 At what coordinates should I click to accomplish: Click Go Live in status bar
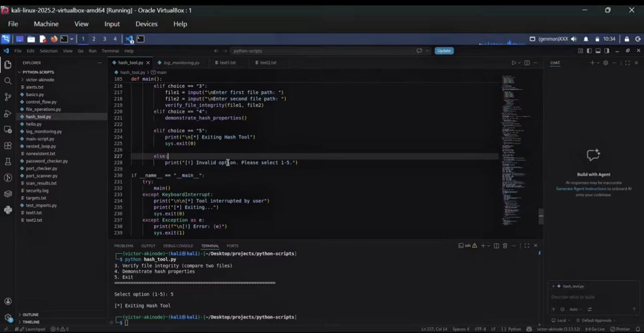pos(596,329)
